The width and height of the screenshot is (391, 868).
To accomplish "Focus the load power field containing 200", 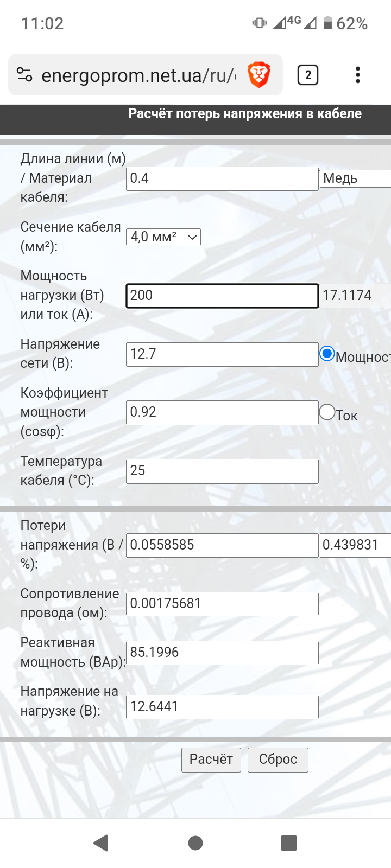I will click(x=222, y=296).
